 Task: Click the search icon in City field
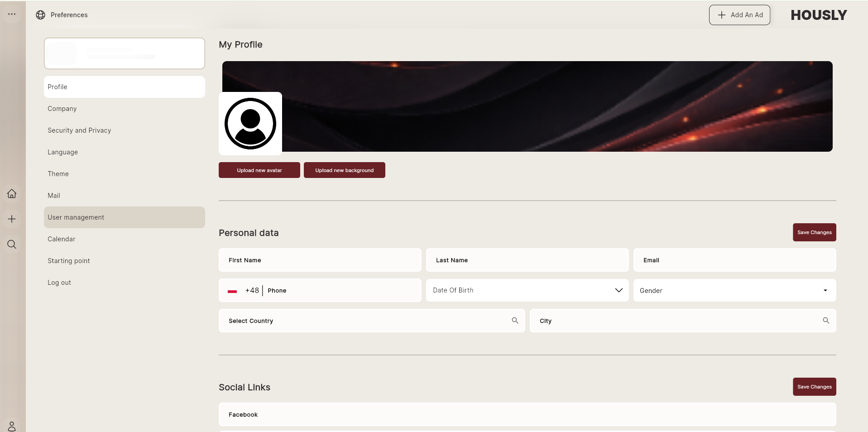(x=826, y=321)
